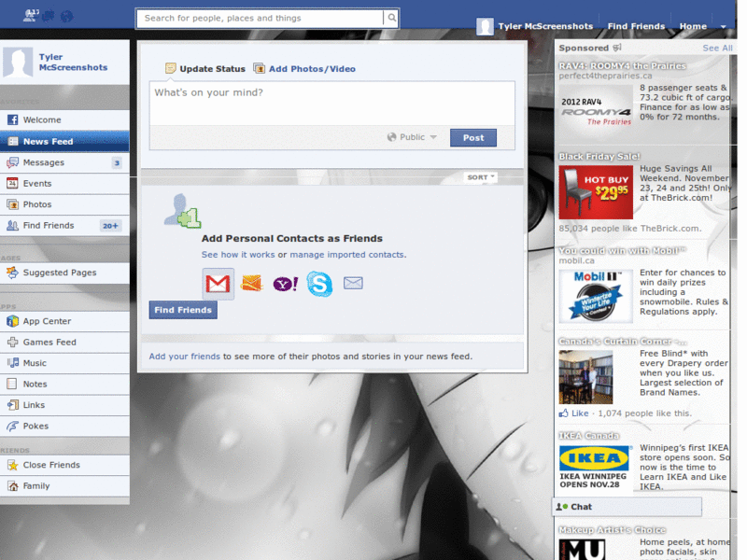
Task: Open messages icon in top bar
Action: pos(49,16)
